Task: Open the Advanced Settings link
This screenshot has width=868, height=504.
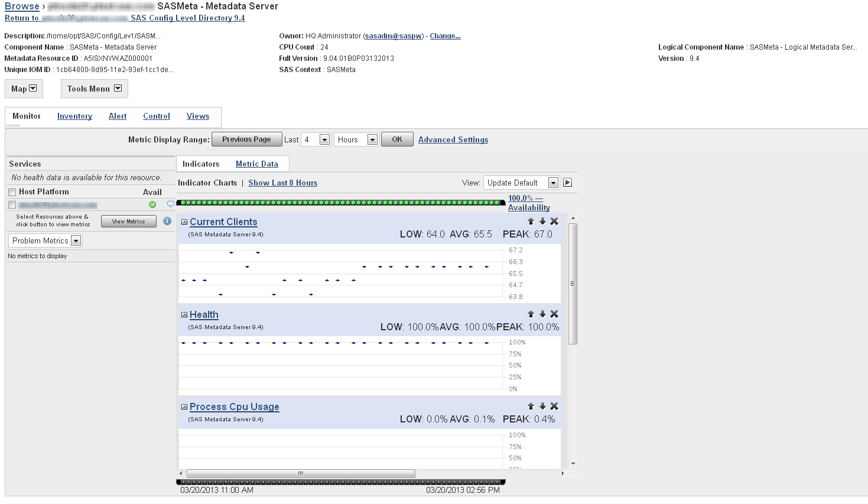Action: [453, 139]
